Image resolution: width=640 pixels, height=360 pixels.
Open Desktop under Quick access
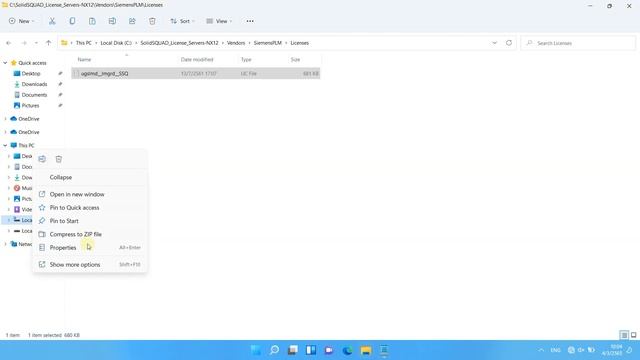coord(31,73)
